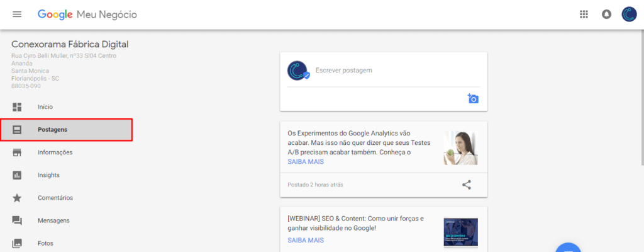Select Postagens in the sidebar
Image resolution: width=644 pixels, height=252 pixels.
pos(65,130)
